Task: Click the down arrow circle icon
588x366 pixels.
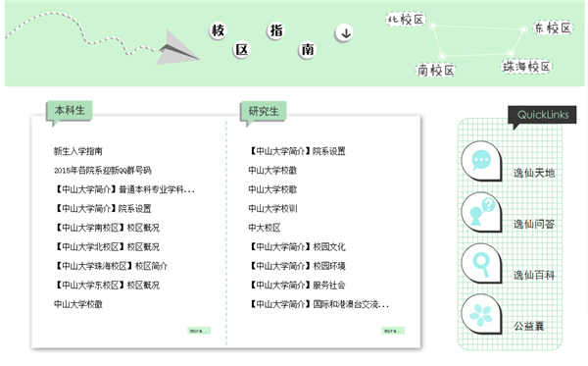Action: [344, 33]
